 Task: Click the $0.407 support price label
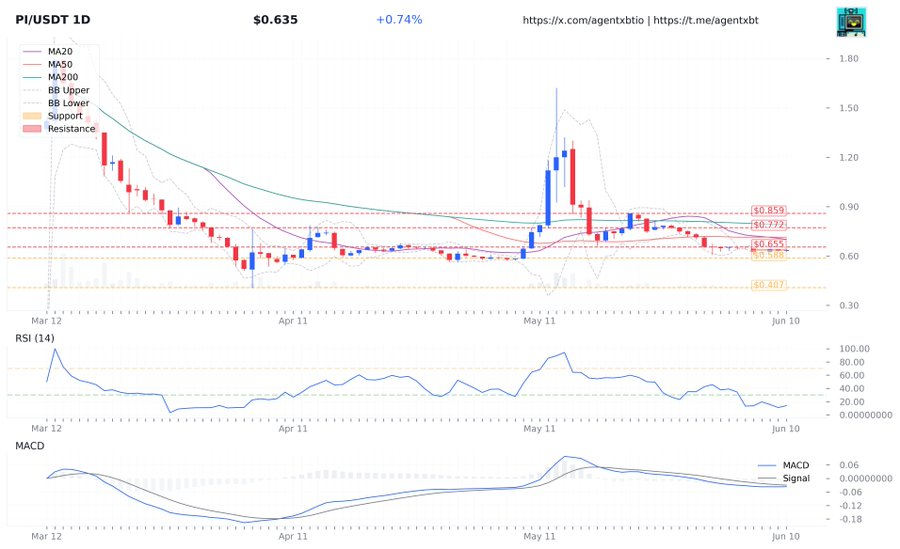(769, 285)
